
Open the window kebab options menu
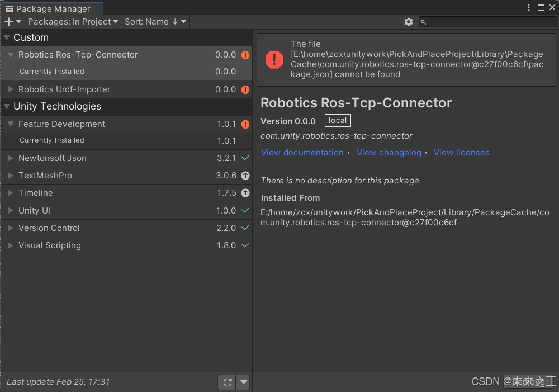click(x=529, y=7)
